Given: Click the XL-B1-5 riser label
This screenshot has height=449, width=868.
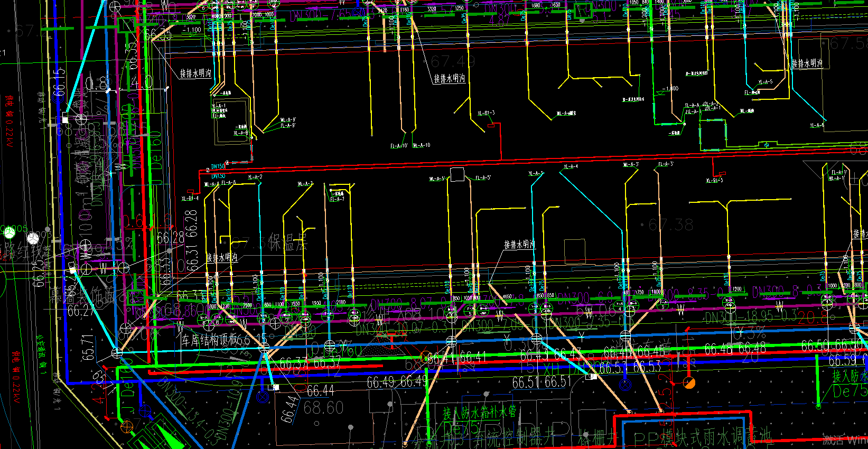Looking at the screenshot, I should point(714,181).
